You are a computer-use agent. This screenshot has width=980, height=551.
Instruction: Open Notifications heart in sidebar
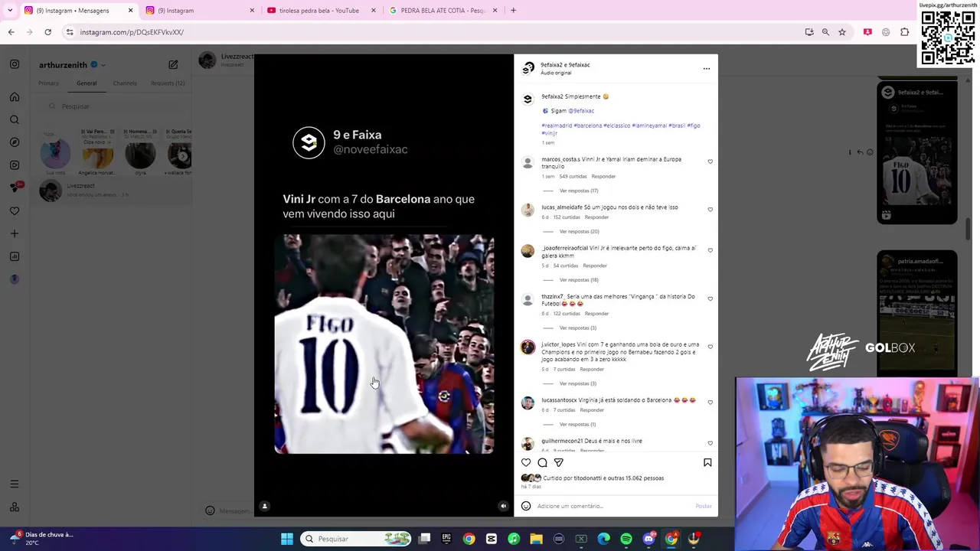click(x=15, y=210)
